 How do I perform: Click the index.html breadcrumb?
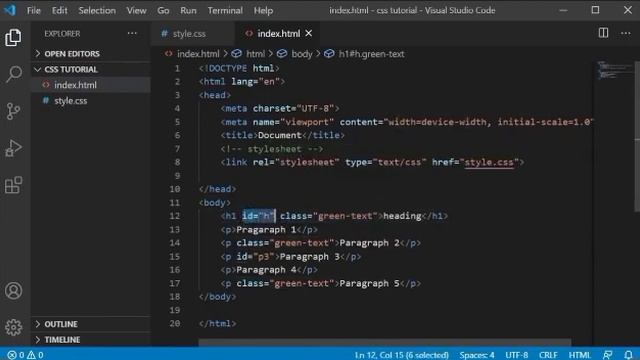click(x=192, y=54)
